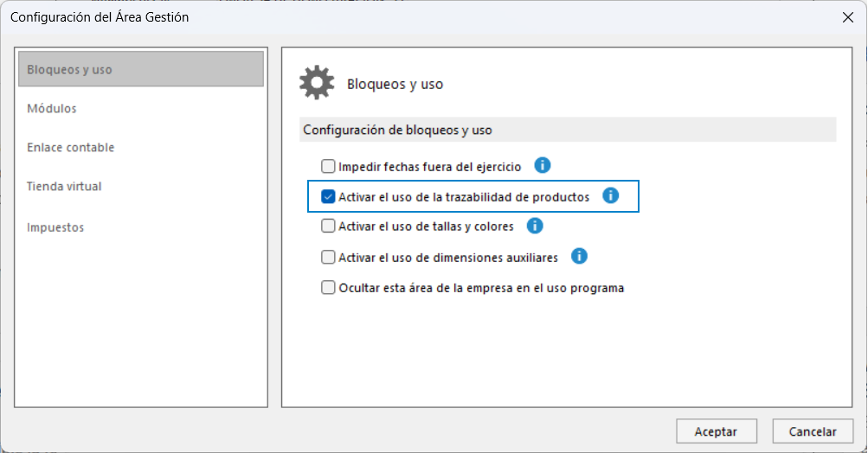Select Bloqueos y uso in the left sidebar

pyautogui.click(x=141, y=69)
